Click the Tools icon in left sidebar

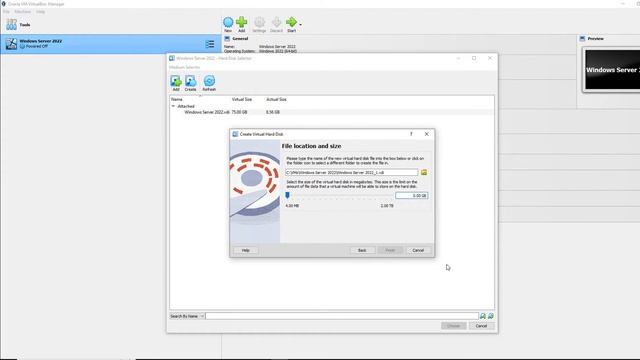click(11, 24)
